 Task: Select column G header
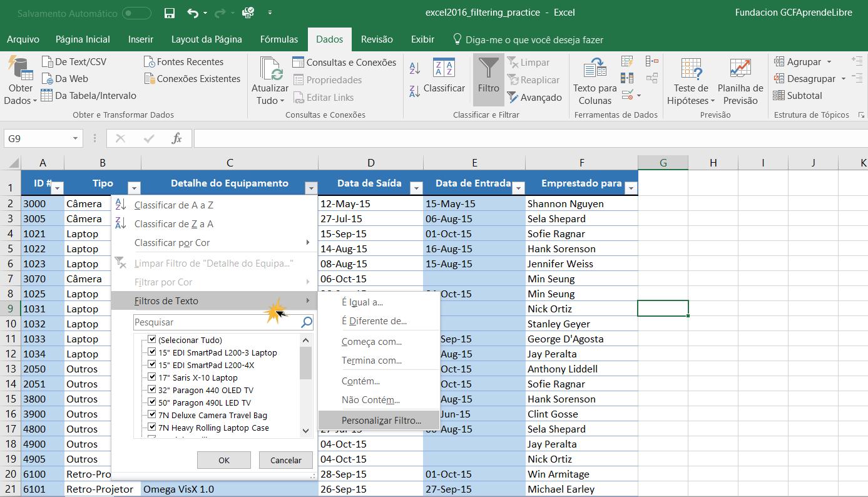663,163
